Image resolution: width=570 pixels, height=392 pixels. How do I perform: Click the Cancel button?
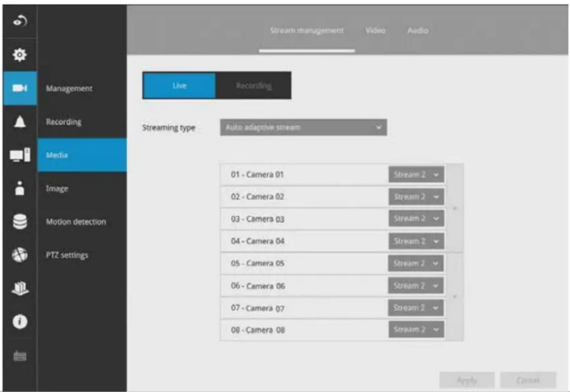pos(528,381)
